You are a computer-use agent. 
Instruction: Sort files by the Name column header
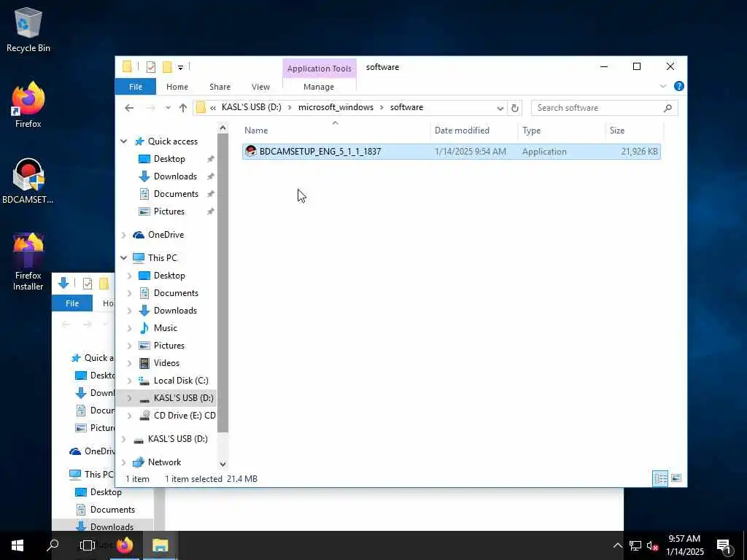pos(336,131)
